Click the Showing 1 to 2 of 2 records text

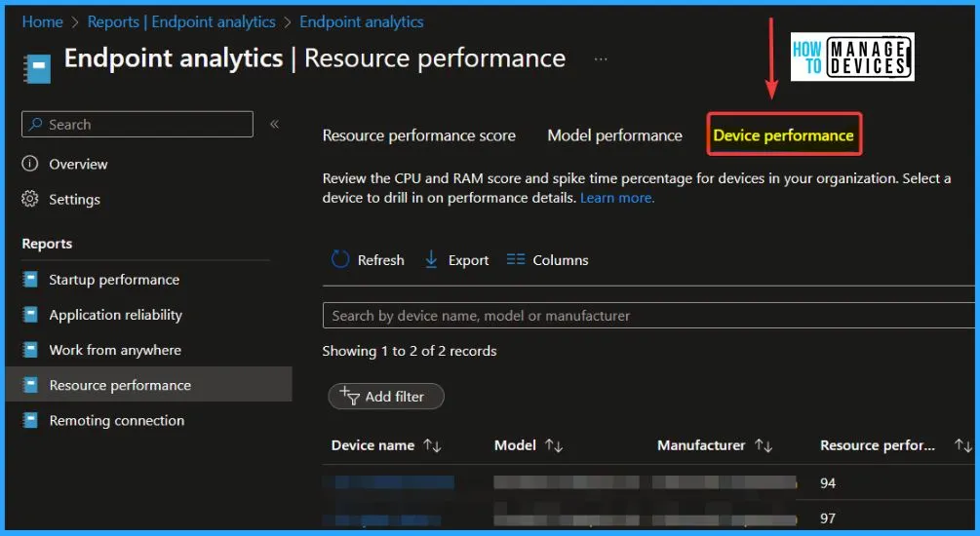click(x=410, y=351)
